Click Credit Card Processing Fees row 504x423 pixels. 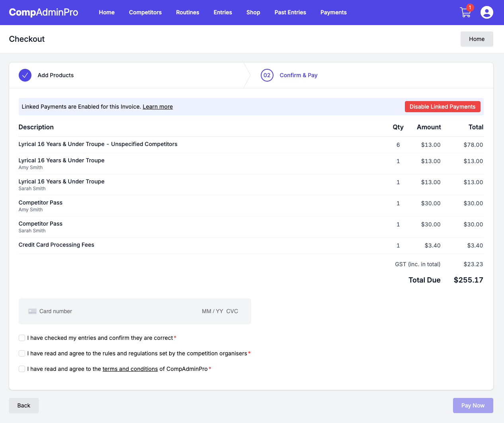pyautogui.click(x=251, y=246)
